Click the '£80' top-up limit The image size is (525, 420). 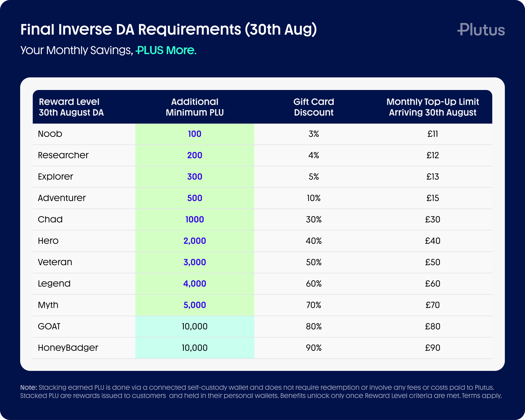point(432,327)
